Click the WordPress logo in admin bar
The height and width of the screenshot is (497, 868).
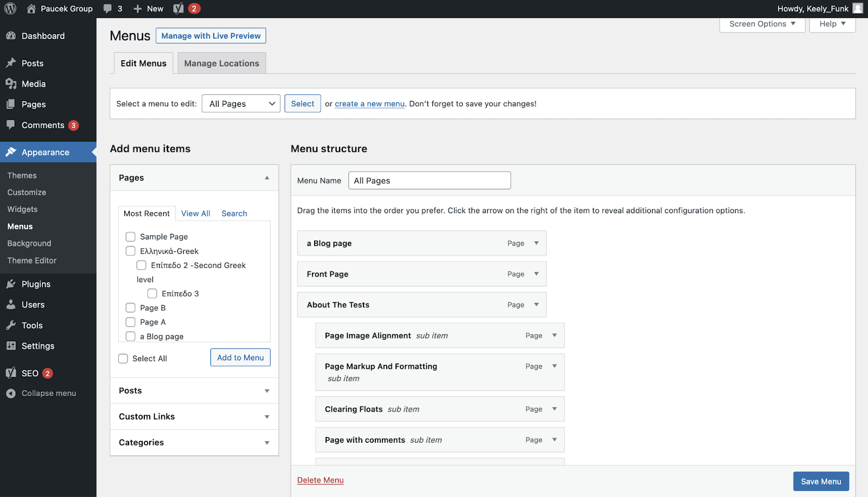tap(10, 8)
